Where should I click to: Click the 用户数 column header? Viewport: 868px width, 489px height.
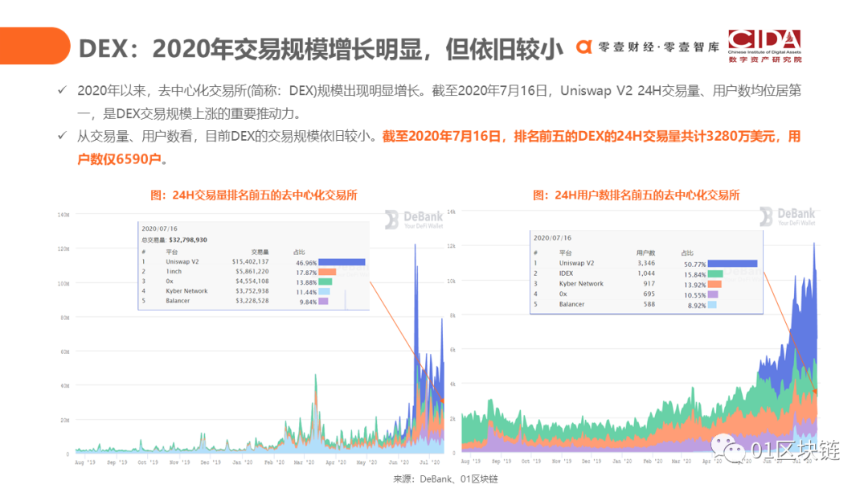pyautogui.click(x=645, y=253)
